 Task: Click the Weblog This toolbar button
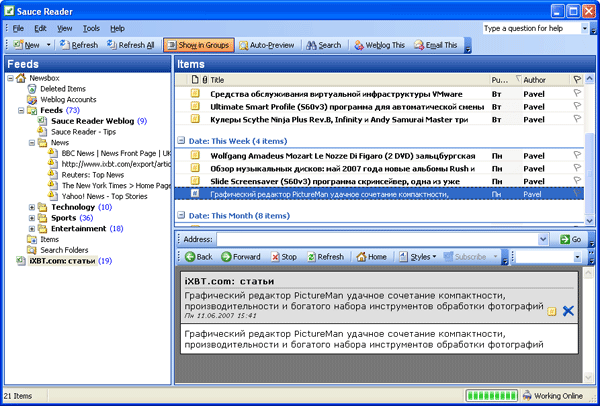pyautogui.click(x=379, y=45)
